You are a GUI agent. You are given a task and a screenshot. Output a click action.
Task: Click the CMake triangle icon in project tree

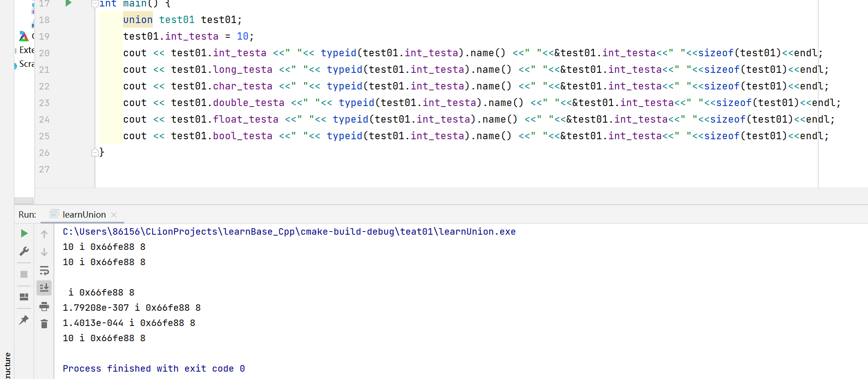(x=24, y=36)
